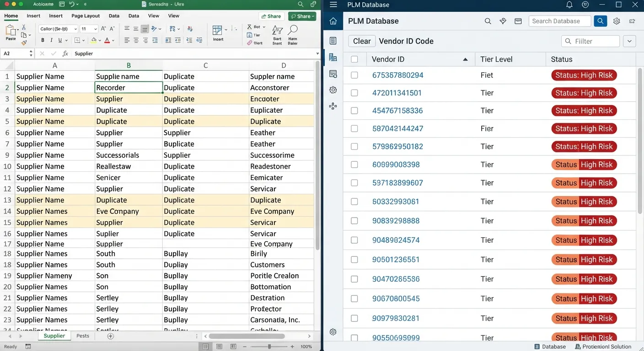The height and width of the screenshot is (351, 644).
Task: Open the borders dropdown arrow
Action: [x=84, y=40]
